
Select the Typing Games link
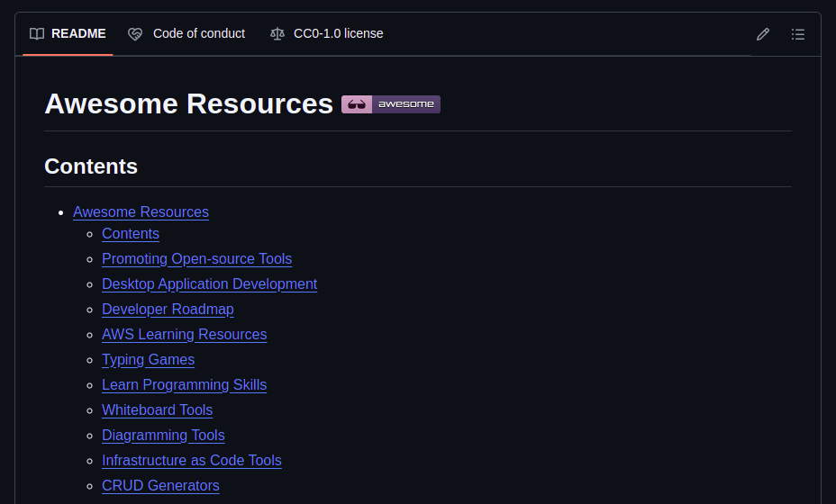point(148,360)
